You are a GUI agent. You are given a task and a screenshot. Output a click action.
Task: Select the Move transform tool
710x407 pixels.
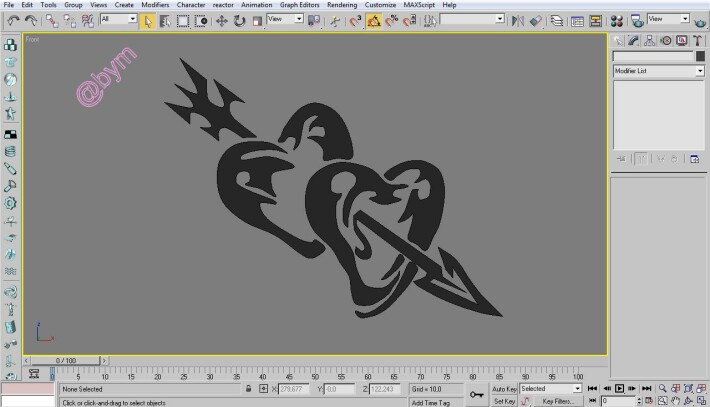point(221,21)
